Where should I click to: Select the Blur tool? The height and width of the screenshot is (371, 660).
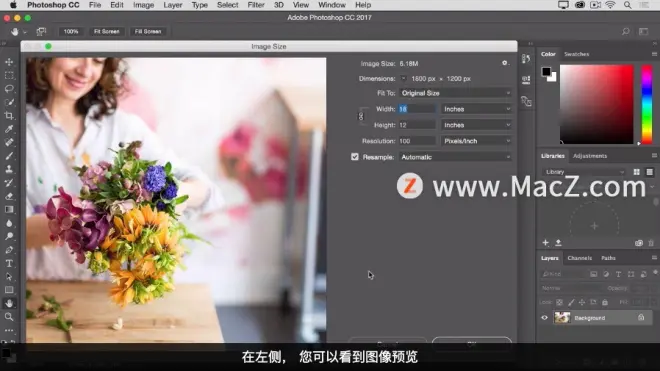click(9, 223)
